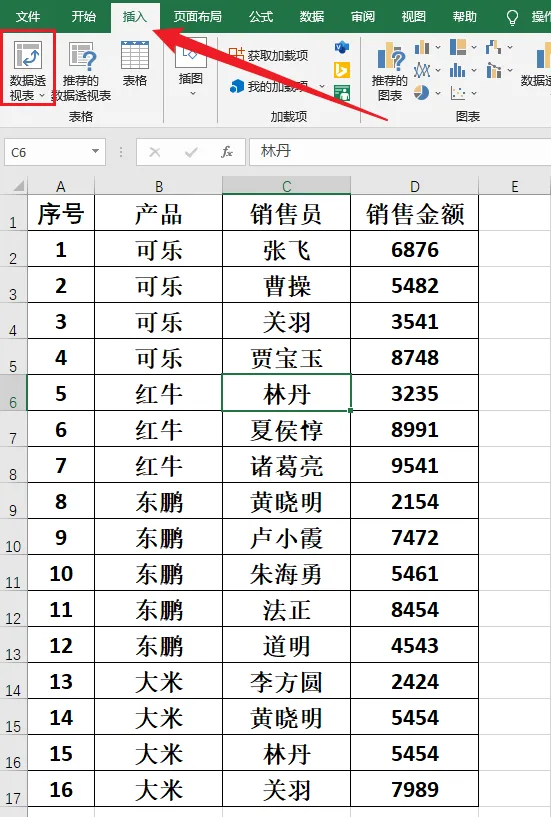This screenshot has width=551, height=817.
Task: Click the Select All corner triangle
Action: [x=18, y=185]
